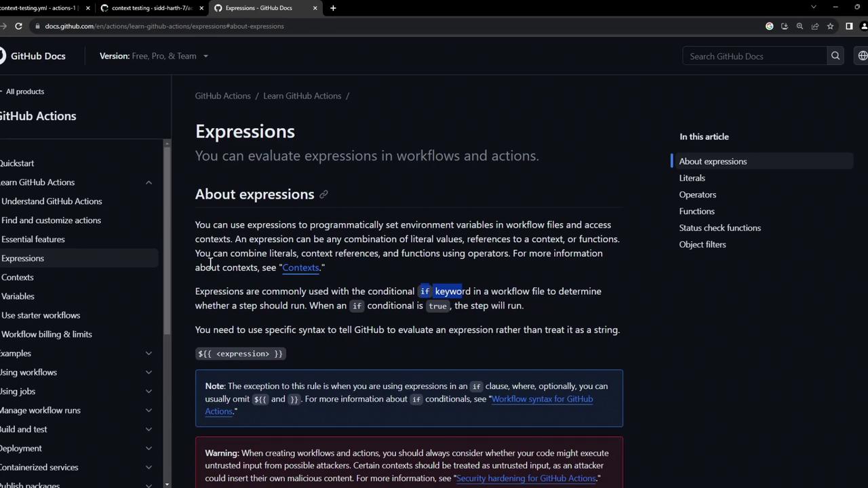The width and height of the screenshot is (868, 488).
Task: Open Find and customize actions page
Action: tap(51, 220)
